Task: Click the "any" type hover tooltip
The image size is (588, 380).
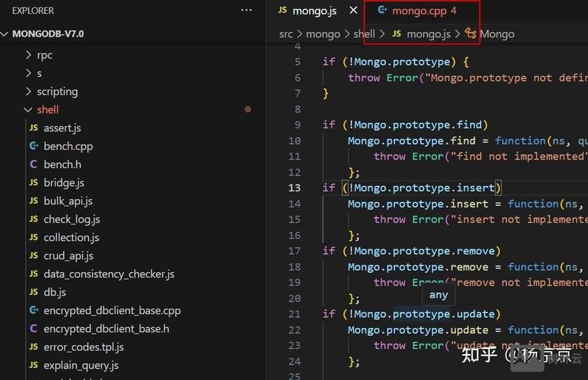Action: (x=438, y=295)
